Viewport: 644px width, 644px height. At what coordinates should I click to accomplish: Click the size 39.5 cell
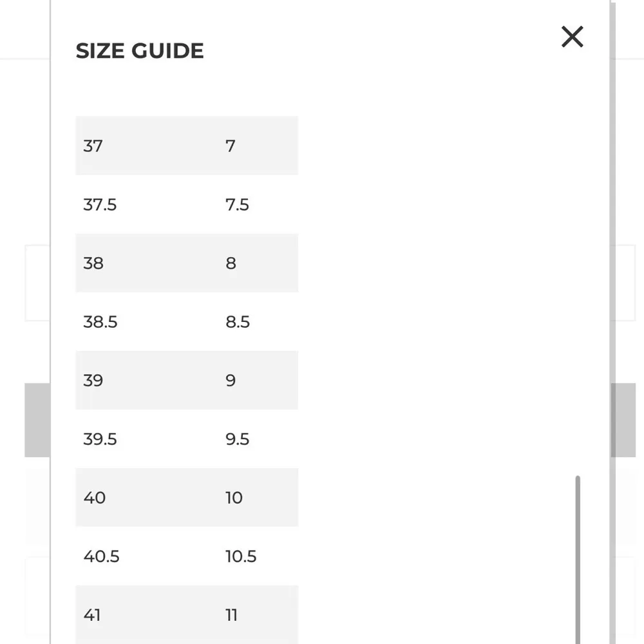(100, 439)
